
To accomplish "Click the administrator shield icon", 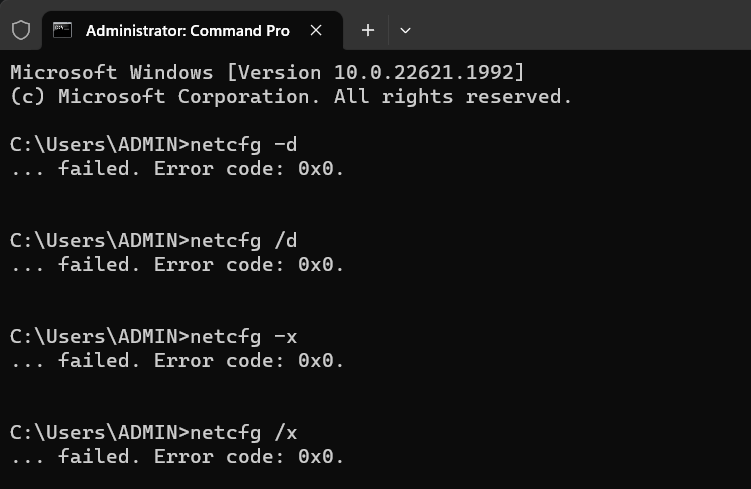I will click(21, 30).
